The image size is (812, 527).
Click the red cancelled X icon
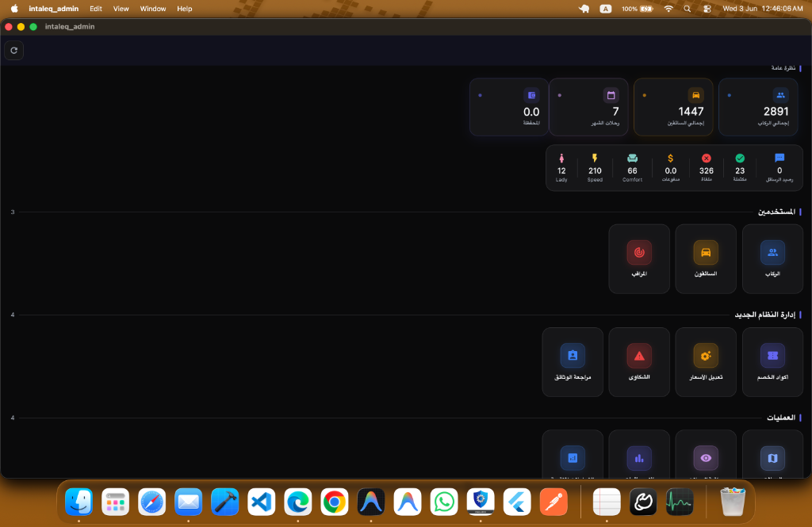coord(707,158)
